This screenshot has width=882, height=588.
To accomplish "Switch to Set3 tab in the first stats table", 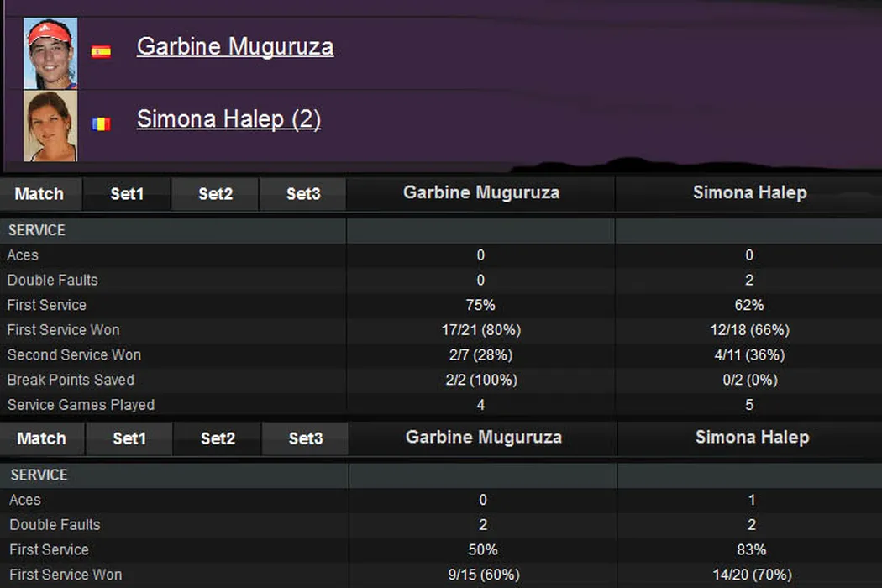I will [x=303, y=194].
